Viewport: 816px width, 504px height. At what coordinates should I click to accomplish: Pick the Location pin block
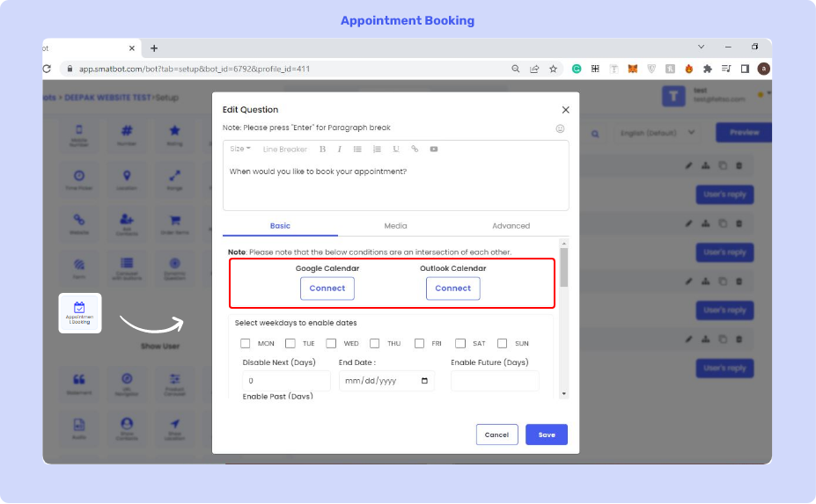coord(127,180)
